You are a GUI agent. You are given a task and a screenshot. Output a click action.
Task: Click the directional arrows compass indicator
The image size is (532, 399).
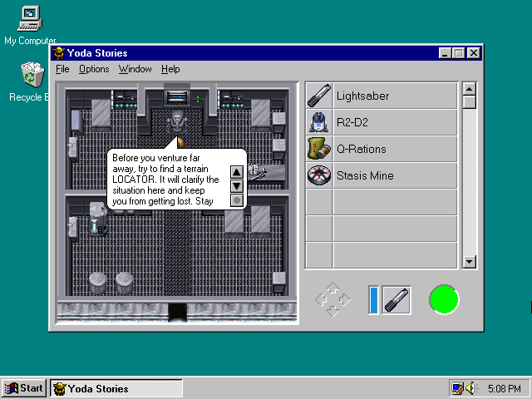pos(332,299)
